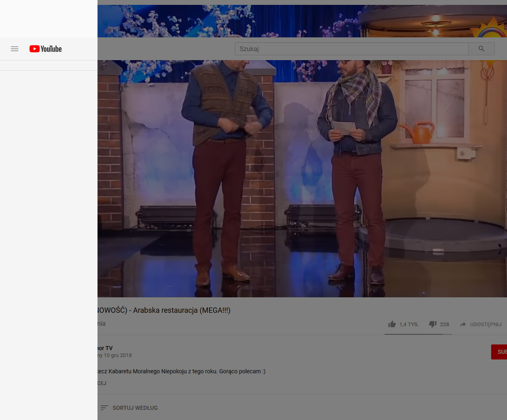Click the video title text
The height and width of the screenshot is (420, 507).
point(164,310)
